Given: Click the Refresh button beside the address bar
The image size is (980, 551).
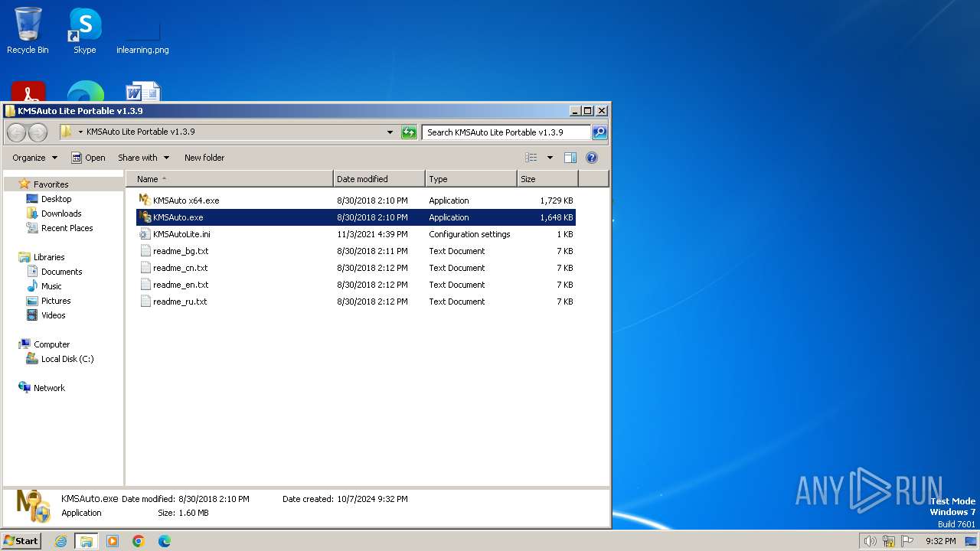Looking at the screenshot, I should 409,132.
